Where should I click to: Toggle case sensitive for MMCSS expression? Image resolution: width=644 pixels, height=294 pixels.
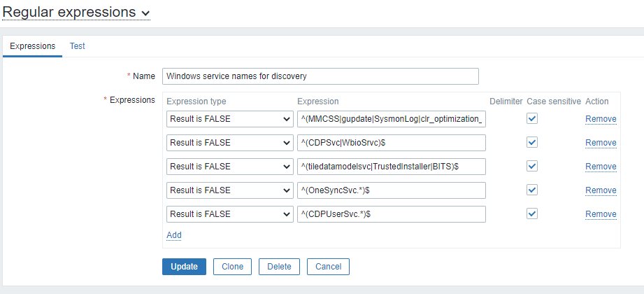coord(533,119)
